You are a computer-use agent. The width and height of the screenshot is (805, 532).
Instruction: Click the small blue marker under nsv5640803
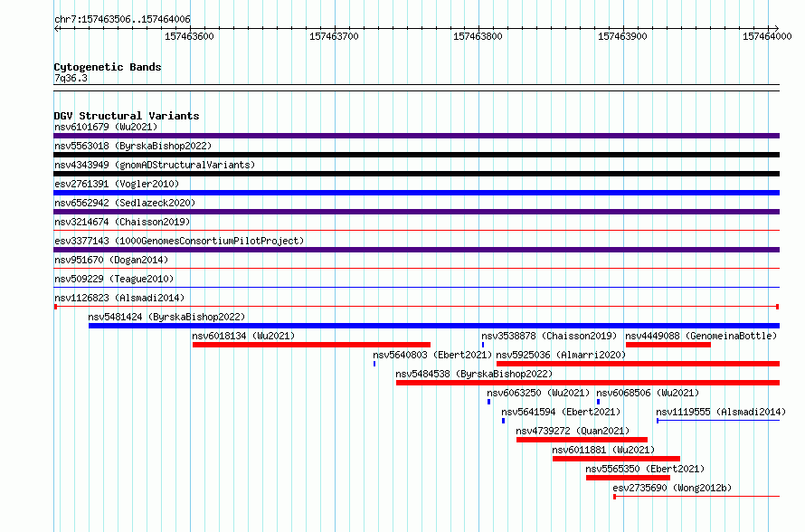click(x=374, y=364)
